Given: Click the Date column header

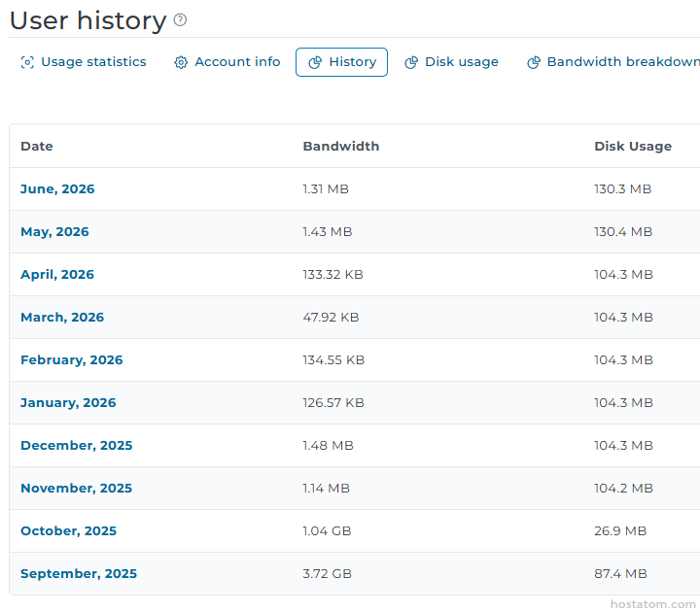Looking at the screenshot, I should coord(37,147).
